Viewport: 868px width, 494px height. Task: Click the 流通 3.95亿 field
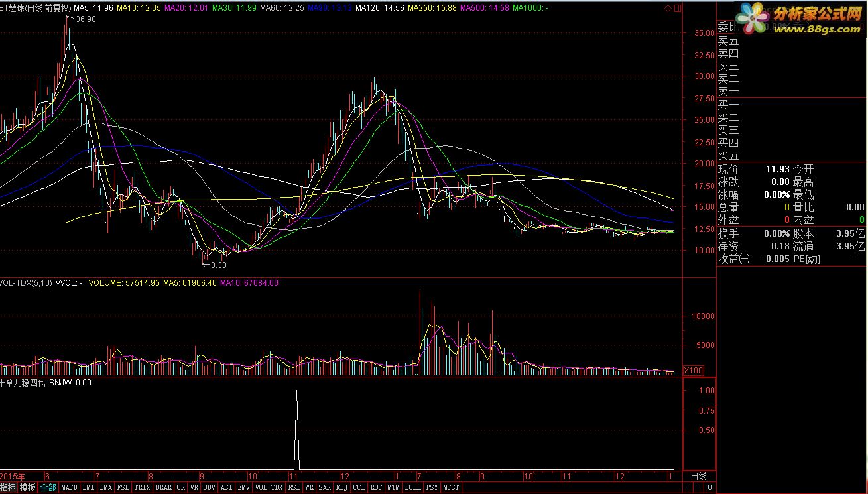tap(829, 246)
